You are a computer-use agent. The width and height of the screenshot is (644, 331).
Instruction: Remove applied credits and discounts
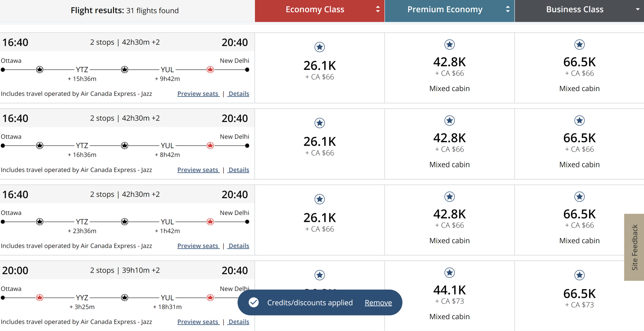coord(378,303)
